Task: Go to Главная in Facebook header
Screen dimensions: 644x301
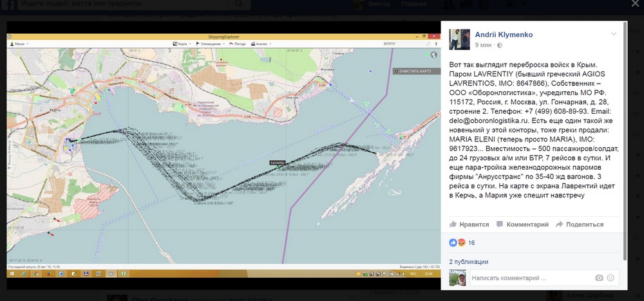Action: coord(414,4)
